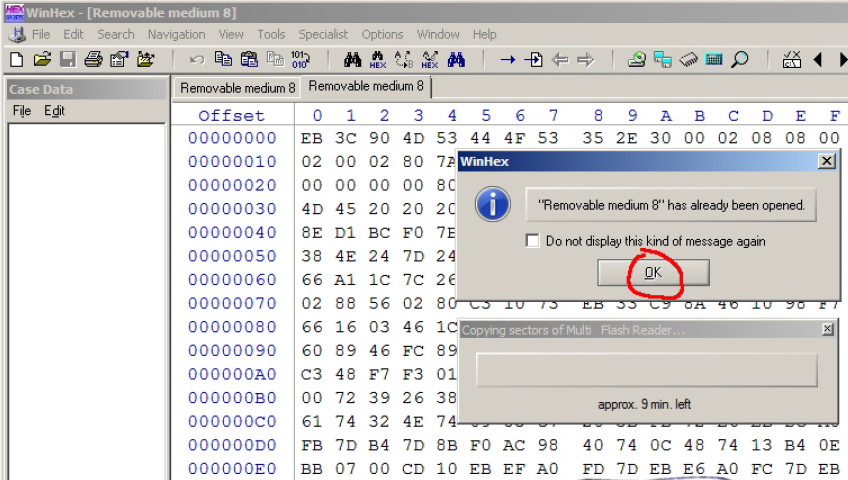848x480 pixels.
Task: Open the Options menu
Action: (382, 35)
